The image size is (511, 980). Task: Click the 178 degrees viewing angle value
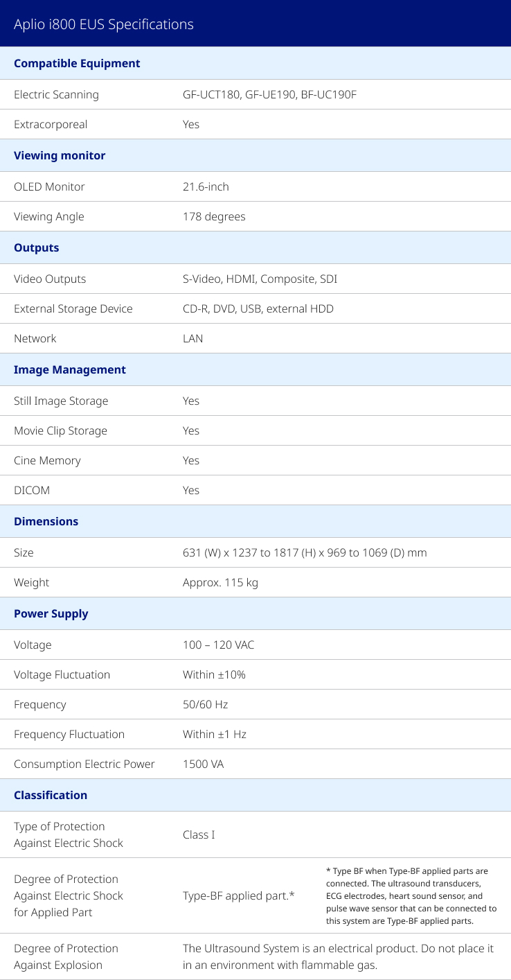pos(214,216)
